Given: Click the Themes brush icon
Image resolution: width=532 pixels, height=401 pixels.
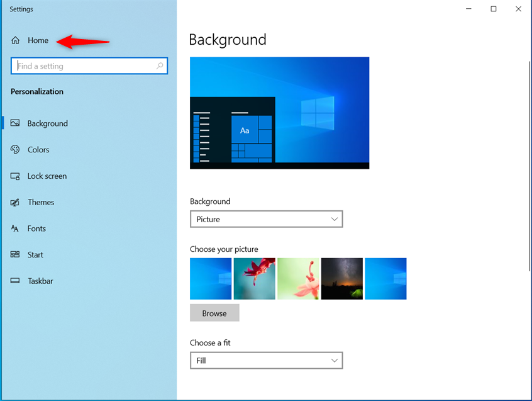Looking at the screenshot, I should point(15,202).
